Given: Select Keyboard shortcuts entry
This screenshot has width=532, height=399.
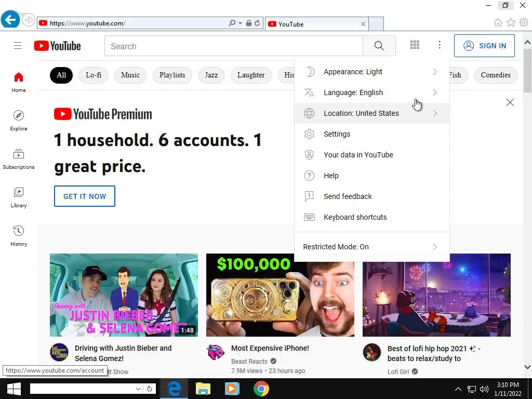Looking at the screenshot, I should coord(372,217).
